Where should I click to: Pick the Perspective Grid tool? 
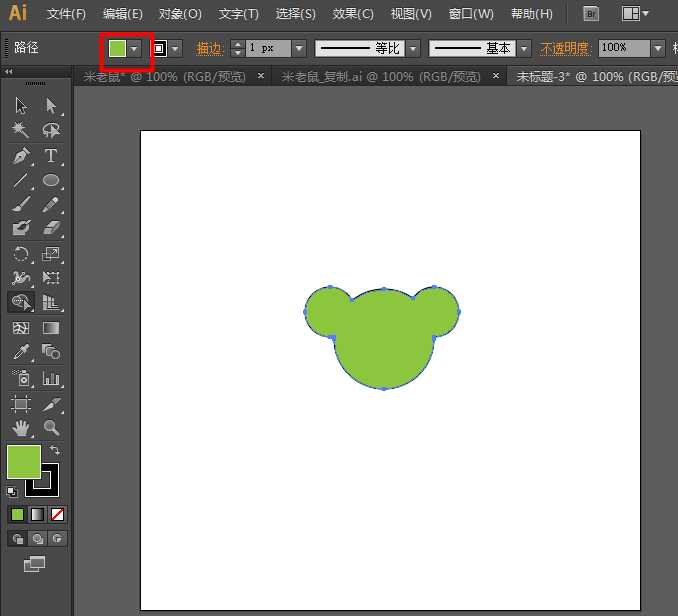(51, 302)
